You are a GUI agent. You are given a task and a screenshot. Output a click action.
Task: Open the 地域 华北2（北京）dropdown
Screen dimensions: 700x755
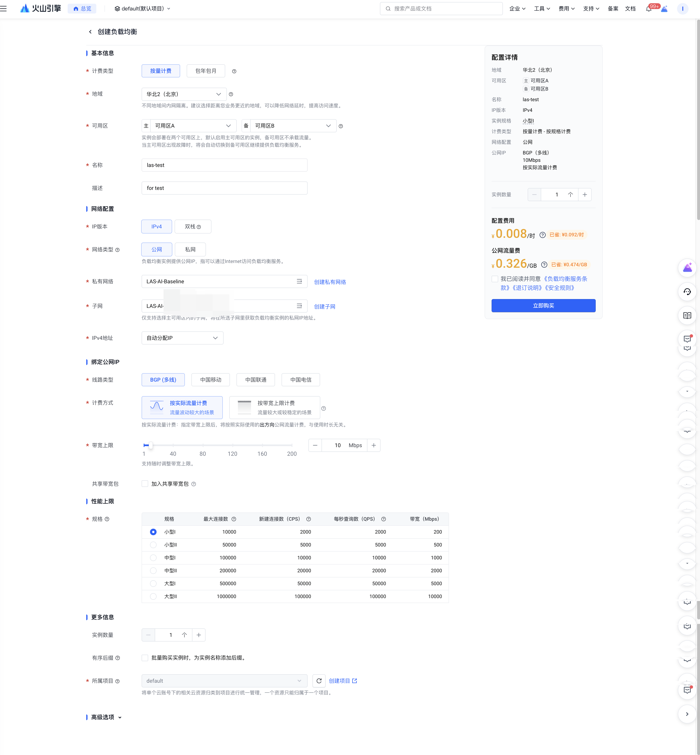[x=184, y=94]
